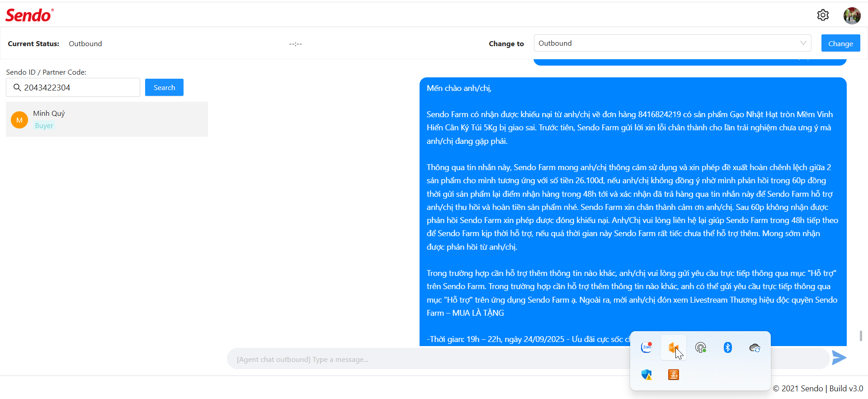Click the --:-- timer text
Viewport: 868px width, 399px height.
pyautogui.click(x=295, y=43)
